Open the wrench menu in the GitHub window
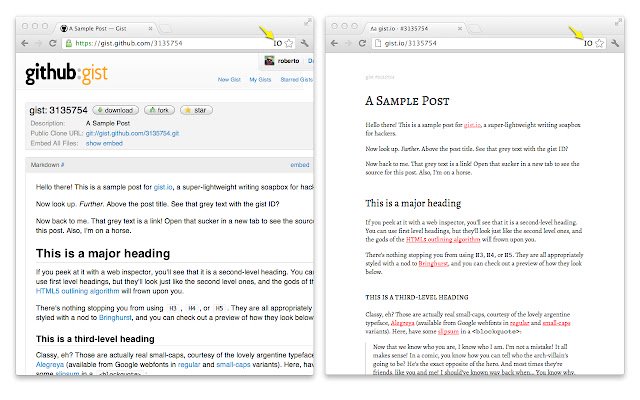This screenshot has height=400, width=640. 304,43
